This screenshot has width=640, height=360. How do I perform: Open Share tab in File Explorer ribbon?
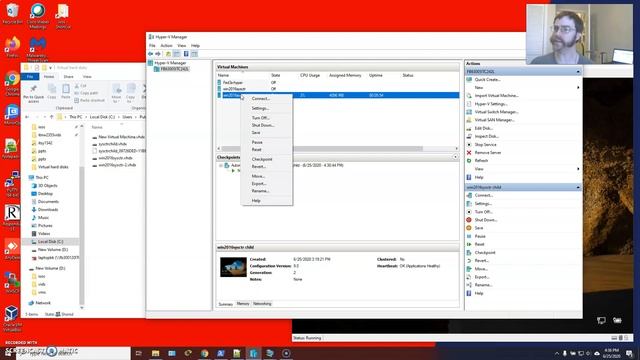68,77
